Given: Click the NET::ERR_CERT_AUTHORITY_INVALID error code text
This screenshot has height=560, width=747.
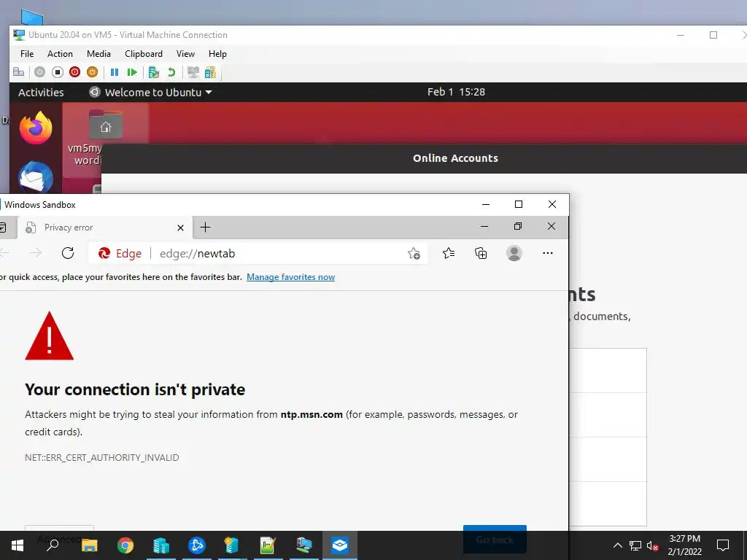Looking at the screenshot, I should [102, 458].
